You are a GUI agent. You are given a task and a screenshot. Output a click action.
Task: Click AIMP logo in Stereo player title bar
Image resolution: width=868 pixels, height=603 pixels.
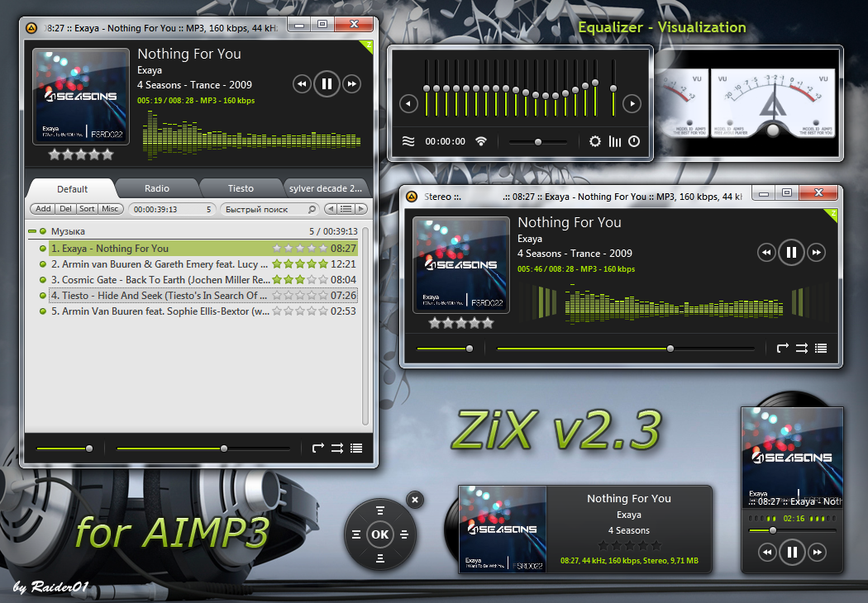pyautogui.click(x=412, y=197)
